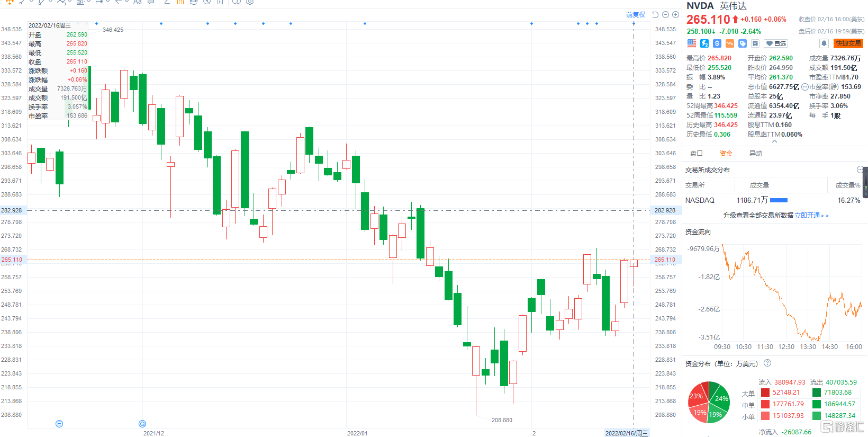This screenshot has width=868, height=437.
Task: Click the 282.928 crosshair price label on right axis
Action: point(665,210)
